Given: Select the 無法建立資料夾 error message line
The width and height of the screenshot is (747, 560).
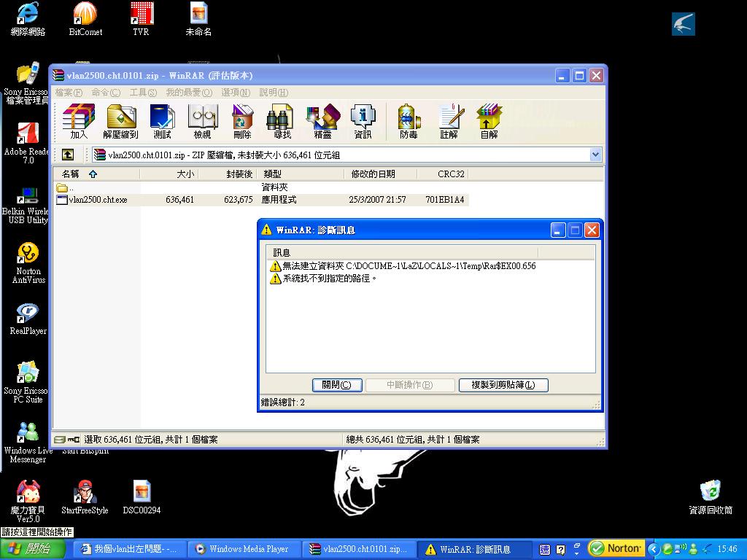Looking at the screenshot, I should pos(403,266).
